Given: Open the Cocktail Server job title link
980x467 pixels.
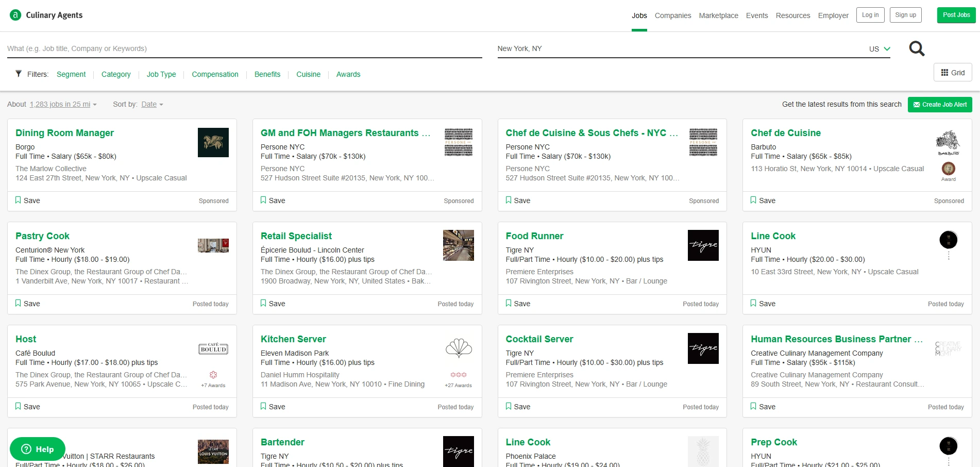Looking at the screenshot, I should tap(539, 339).
